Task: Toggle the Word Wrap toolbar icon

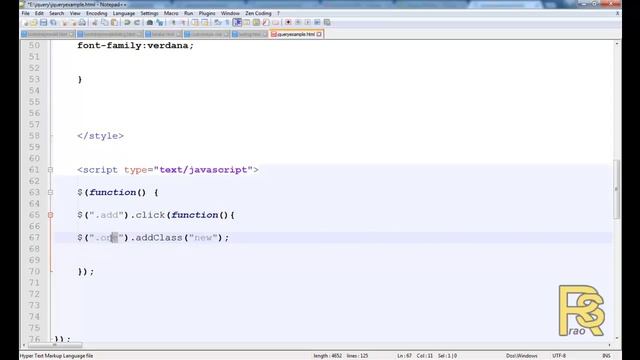Action: point(217,22)
